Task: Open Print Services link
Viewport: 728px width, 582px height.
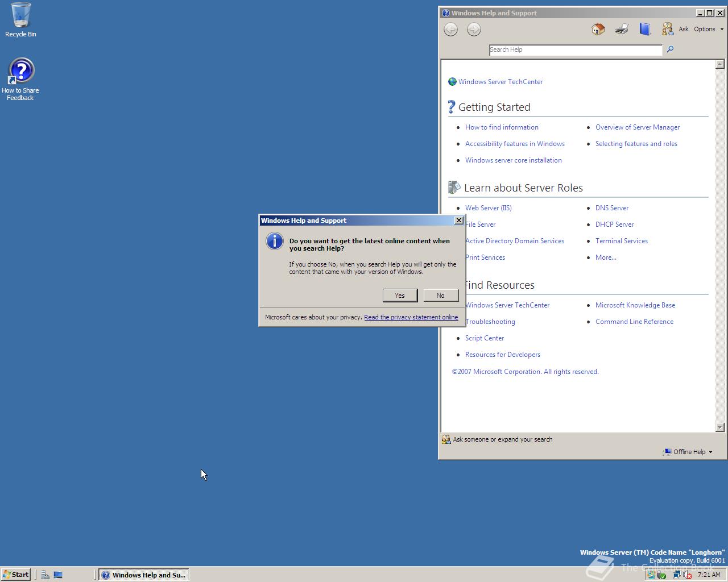Action: [x=486, y=257]
